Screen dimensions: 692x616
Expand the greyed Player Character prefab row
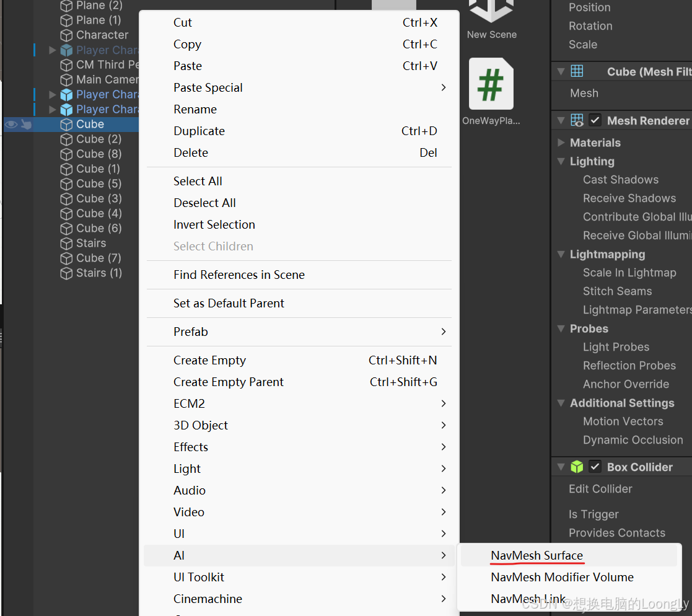[52, 50]
